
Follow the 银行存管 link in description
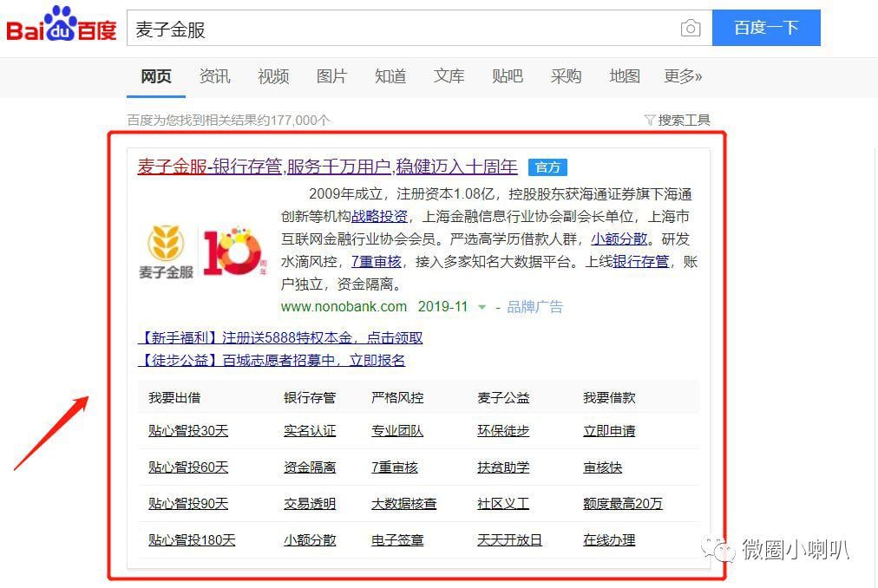(640, 262)
